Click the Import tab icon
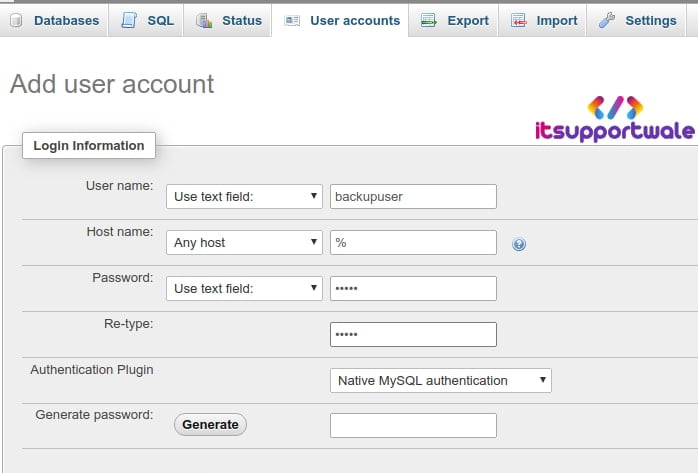 pos(518,20)
